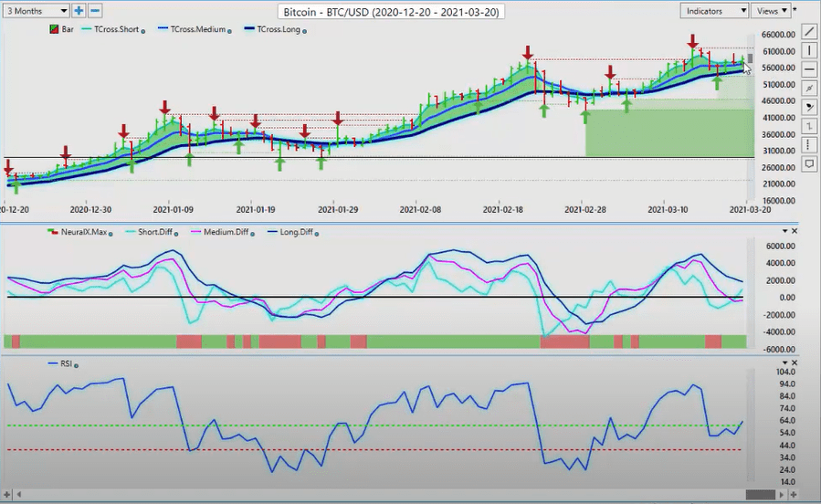Open the Views dropdown

click(x=771, y=10)
